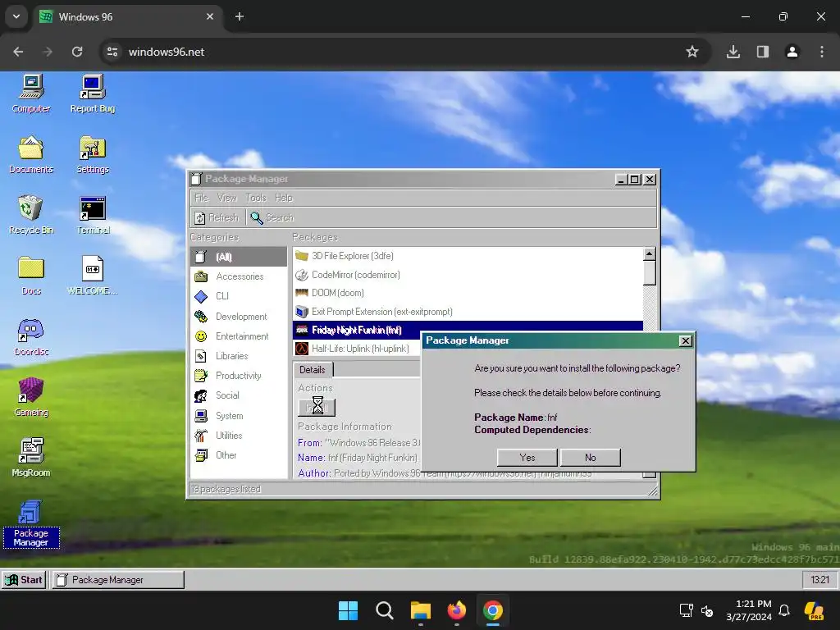Select the CodeMirror (codemirror) package
Image resolution: width=840 pixels, height=630 pixels.
tap(468, 275)
